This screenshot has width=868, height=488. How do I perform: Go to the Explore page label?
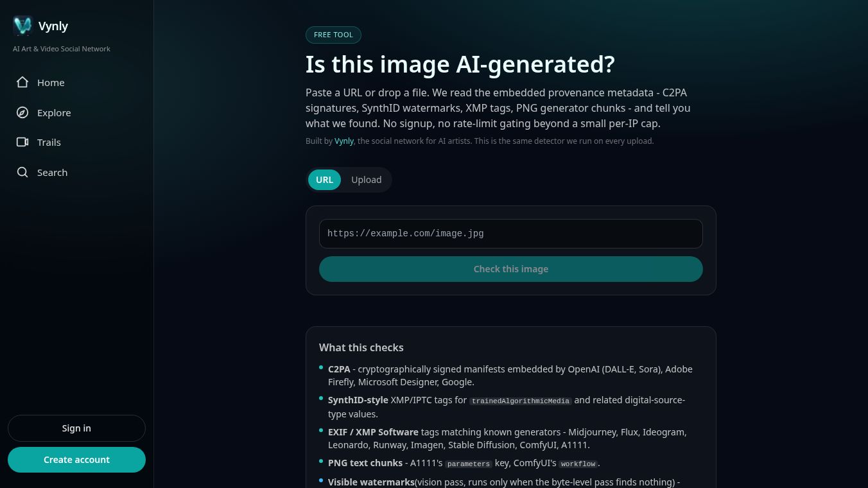point(54,112)
